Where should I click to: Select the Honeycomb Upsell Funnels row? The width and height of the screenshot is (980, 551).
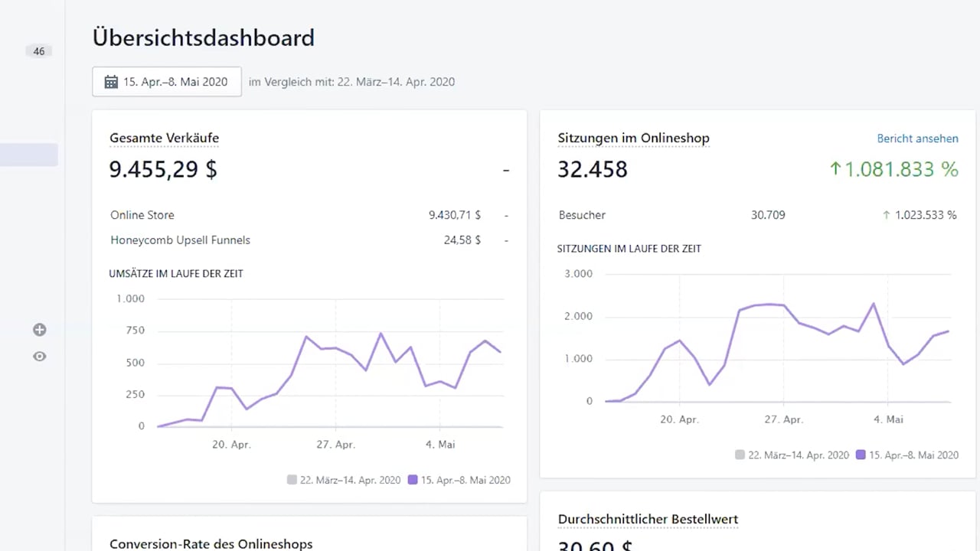[180, 240]
